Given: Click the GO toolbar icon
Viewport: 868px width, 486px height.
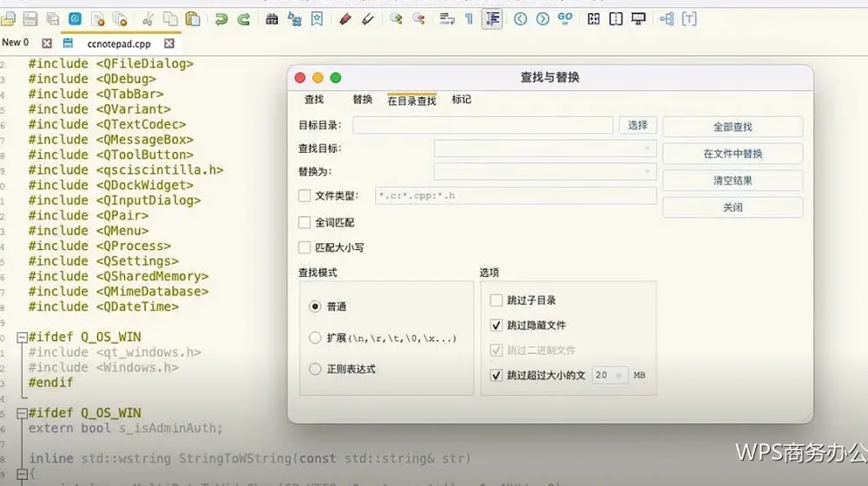Looking at the screenshot, I should (565, 19).
